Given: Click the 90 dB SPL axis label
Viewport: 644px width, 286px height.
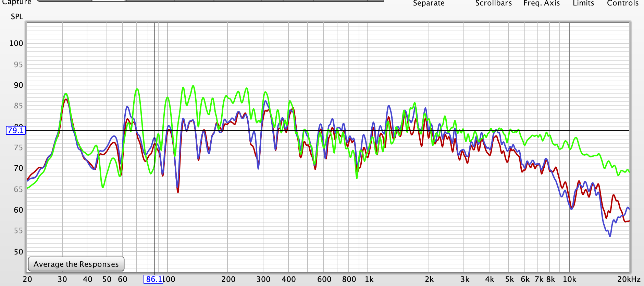Looking at the screenshot, I should pyautogui.click(x=18, y=85).
